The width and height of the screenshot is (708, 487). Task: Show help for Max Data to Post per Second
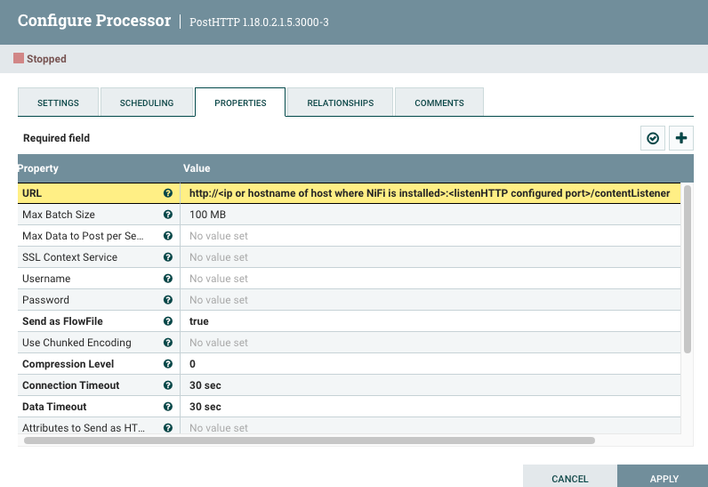coord(168,236)
